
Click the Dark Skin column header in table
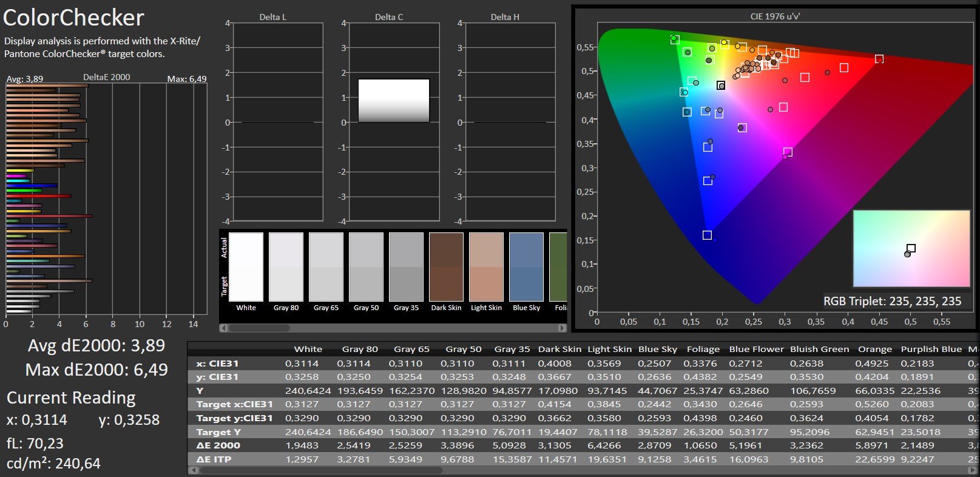[559, 349]
